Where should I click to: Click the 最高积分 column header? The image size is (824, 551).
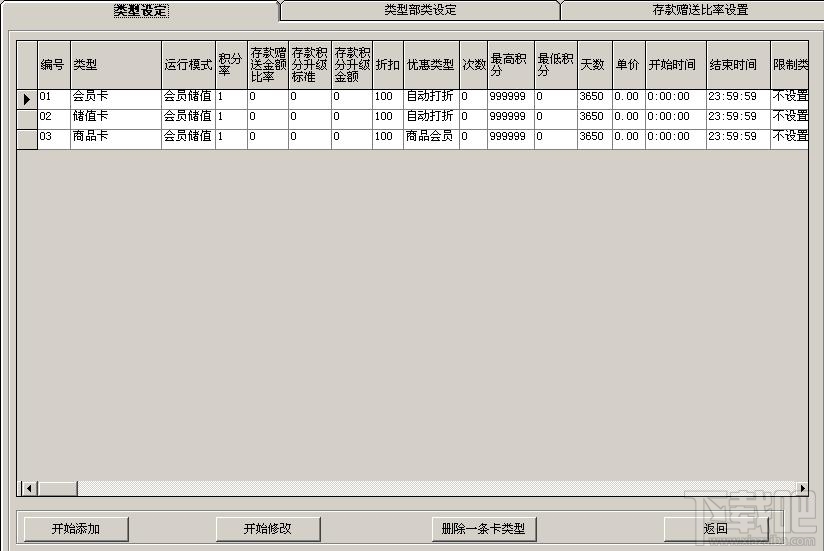point(511,65)
